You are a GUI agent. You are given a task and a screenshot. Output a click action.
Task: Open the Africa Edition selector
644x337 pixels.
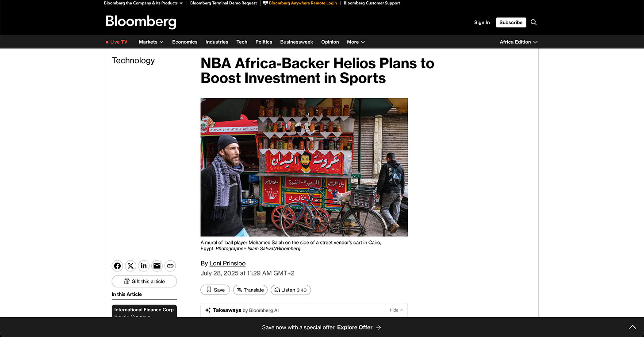click(518, 42)
